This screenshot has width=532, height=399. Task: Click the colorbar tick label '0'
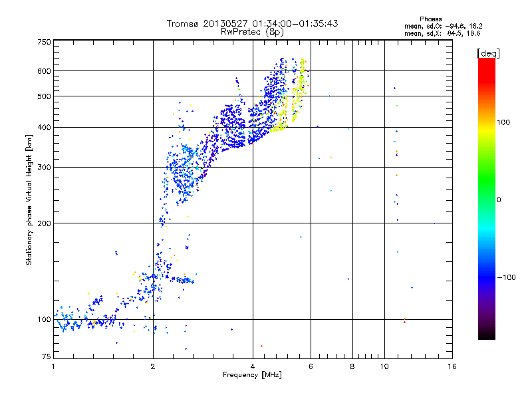tap(499, 200)
